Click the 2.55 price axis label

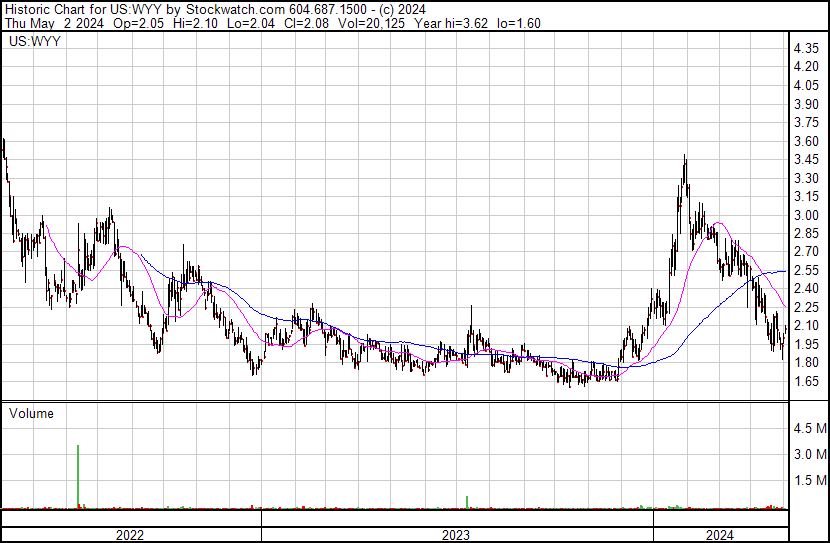tap(806, 271)
